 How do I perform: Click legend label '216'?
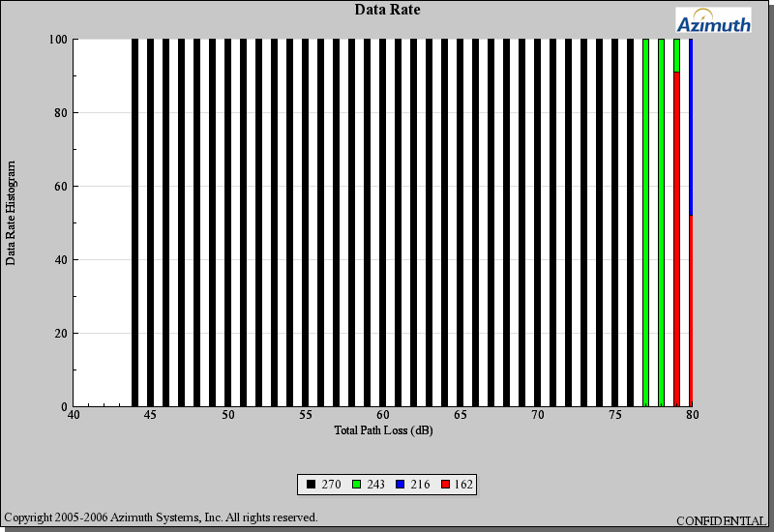(420, 485)
